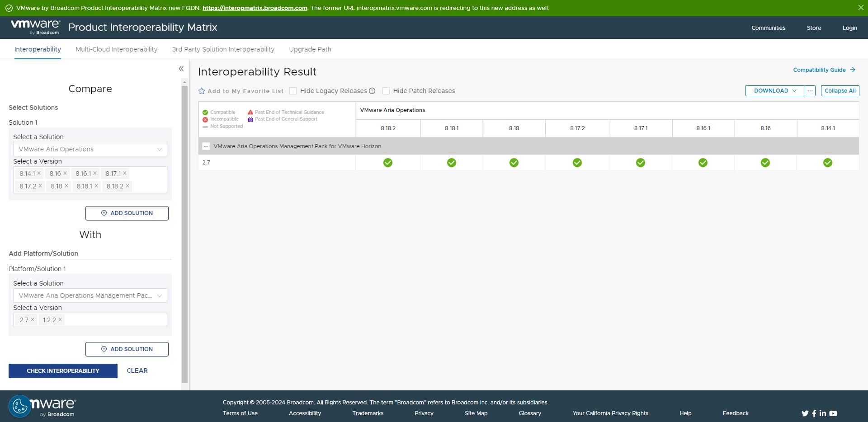Click the Hide Legacy Releases info icon
The width and height of the screenshot is (868, 422).
click(372, 91)
